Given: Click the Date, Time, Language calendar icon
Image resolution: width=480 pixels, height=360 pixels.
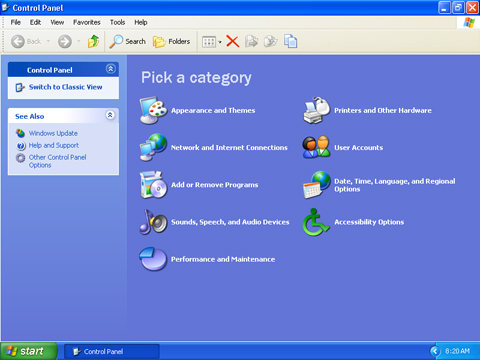Looking at the screenshot, I should [317, 185].
